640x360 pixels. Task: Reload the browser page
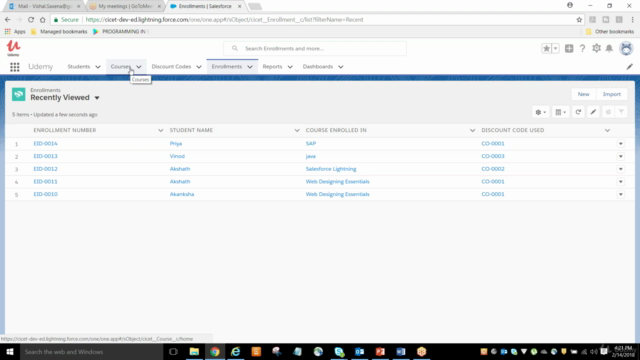31,20
